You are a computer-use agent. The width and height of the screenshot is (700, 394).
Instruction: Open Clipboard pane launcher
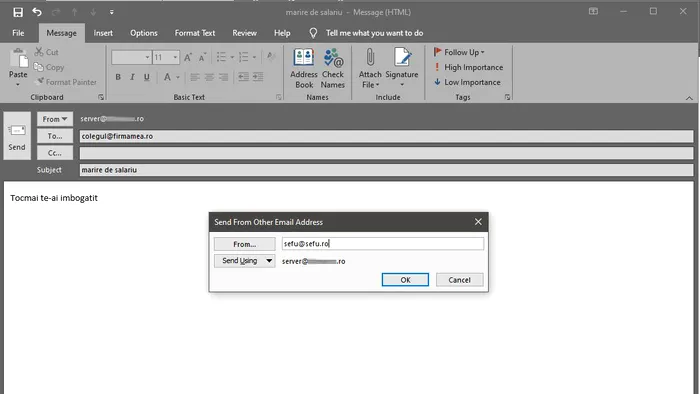click(101, 97)
